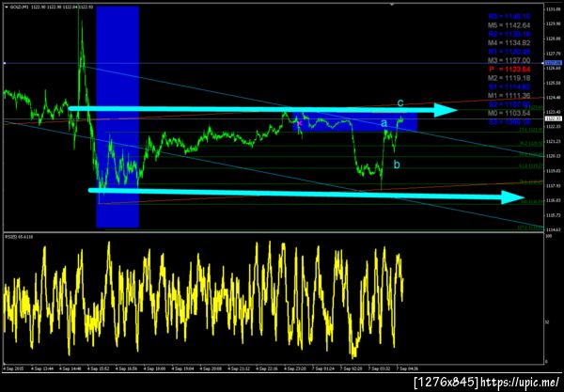Click the 7 Sep 01:24 time label
The height and width of the screenshot is (392, 564).
[x=323, y=368]
